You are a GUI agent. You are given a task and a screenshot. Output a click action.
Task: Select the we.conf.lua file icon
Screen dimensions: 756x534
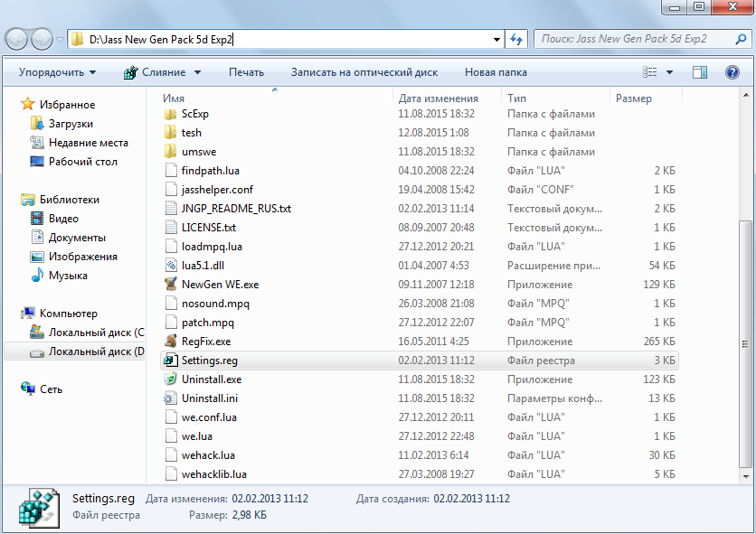click(171, 417)
